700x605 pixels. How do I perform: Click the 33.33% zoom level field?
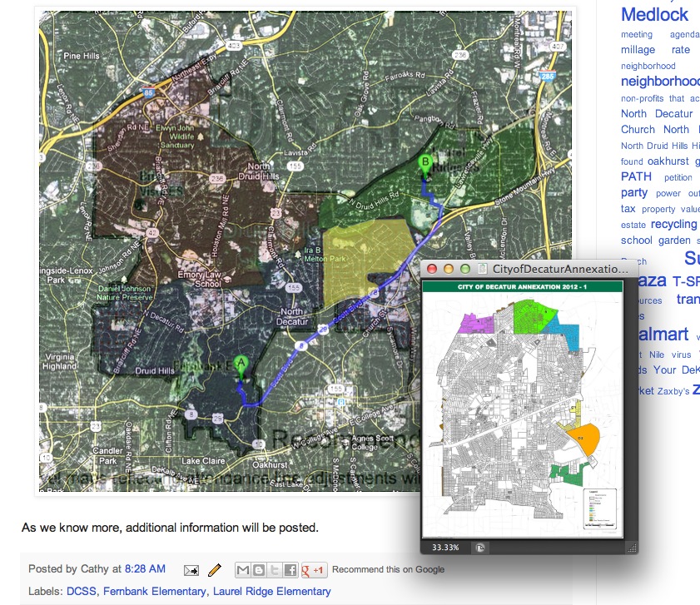tap(445, 548)
